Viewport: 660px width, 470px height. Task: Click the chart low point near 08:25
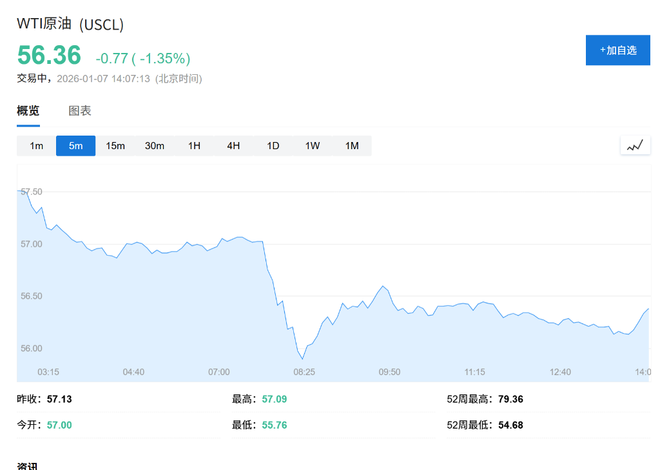click(x=301, y=358)
